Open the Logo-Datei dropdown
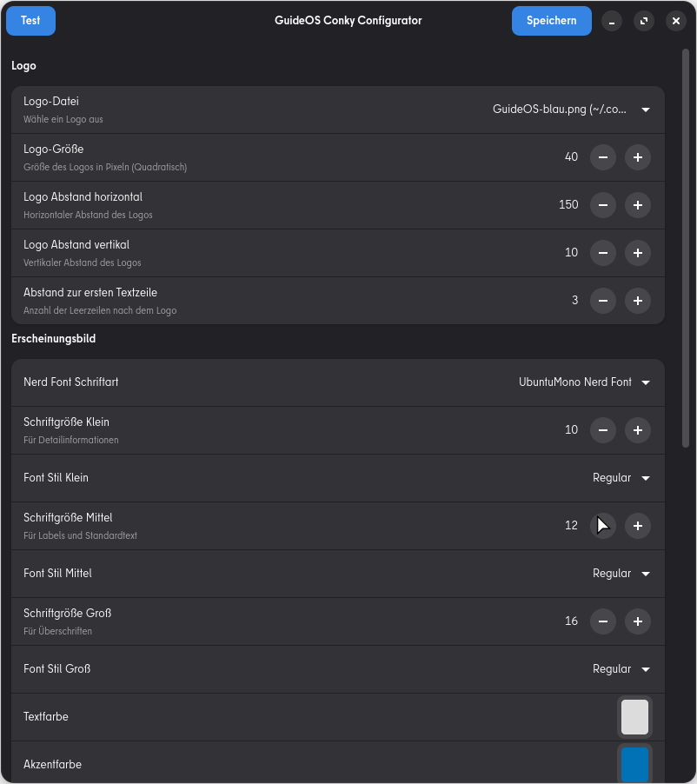This screenshot has height=784, width=697. 571,110
